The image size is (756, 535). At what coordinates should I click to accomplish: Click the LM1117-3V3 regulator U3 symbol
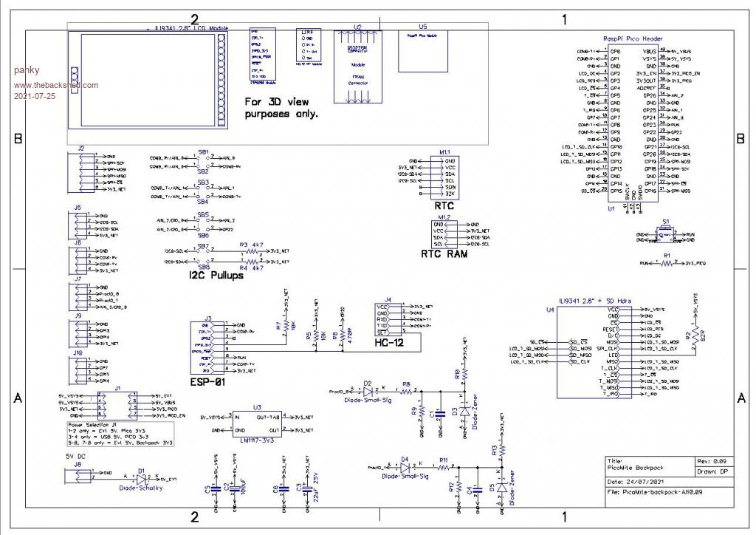257,423
